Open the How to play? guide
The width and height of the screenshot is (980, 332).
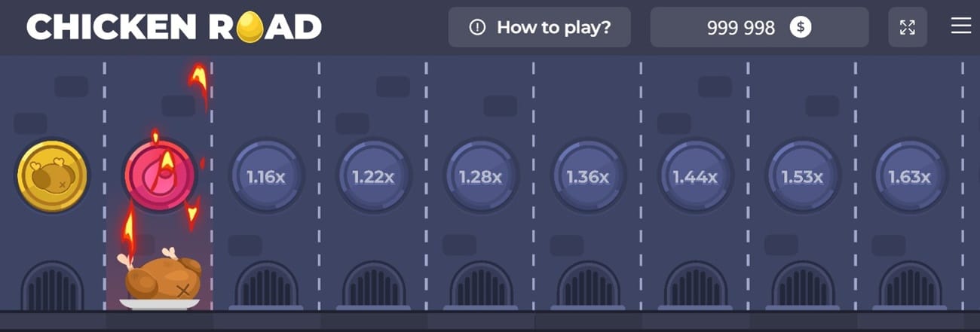(539, 28)
